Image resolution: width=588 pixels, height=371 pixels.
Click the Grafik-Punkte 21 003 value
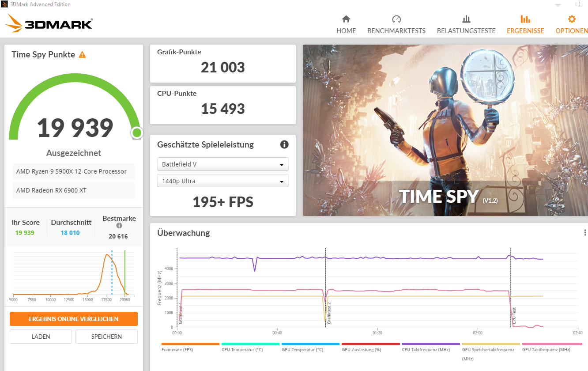223,68
